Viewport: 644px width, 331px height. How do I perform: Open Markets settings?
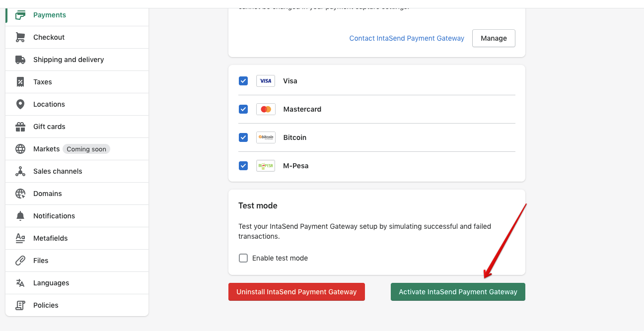point(77,149)
